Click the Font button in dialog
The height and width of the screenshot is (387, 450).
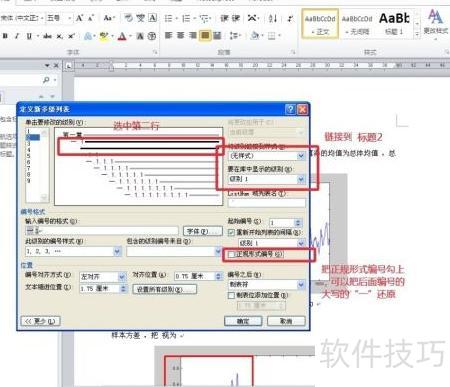coord(203,231)
